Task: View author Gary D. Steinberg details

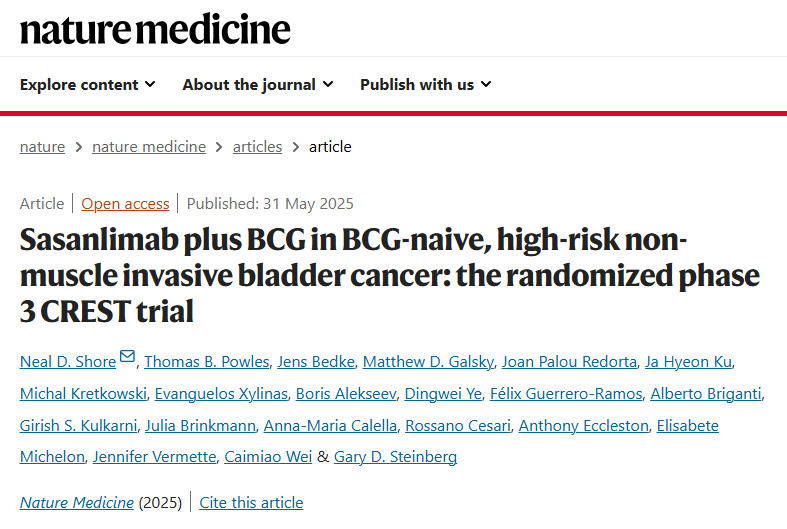Action: 395,456
